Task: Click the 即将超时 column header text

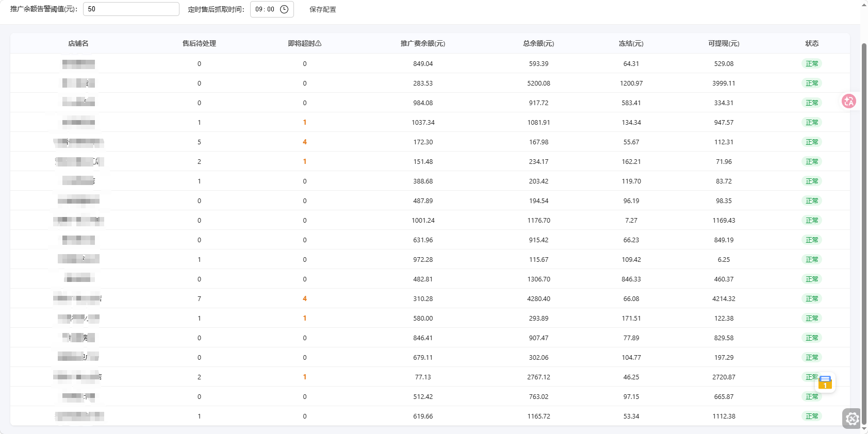Action: 301,43
